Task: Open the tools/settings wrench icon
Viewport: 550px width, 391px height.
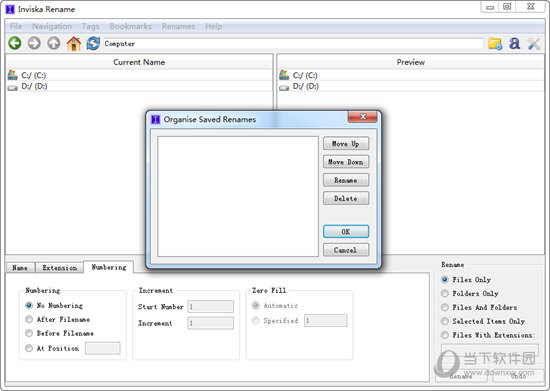Action: click(534, 43)
